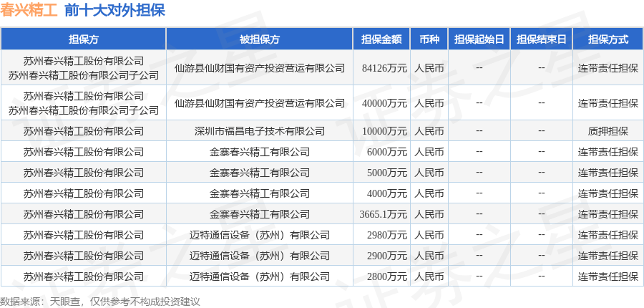Click 苏州春兴精工股份有限公司 in the 2900万元 row
The width and height of the screenshot is (644, 308).
[84, 256]
